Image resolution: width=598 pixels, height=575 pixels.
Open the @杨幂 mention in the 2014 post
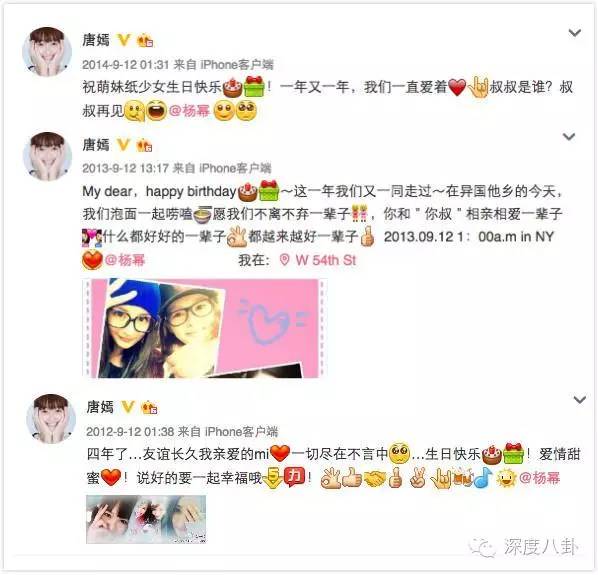point(189,111)
